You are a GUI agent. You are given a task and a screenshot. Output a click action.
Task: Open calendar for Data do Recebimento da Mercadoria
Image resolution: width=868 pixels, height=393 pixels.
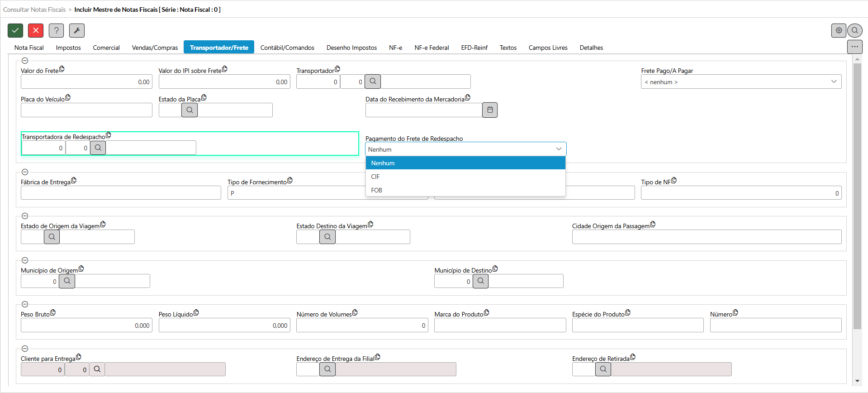click(x=490, y=110)
